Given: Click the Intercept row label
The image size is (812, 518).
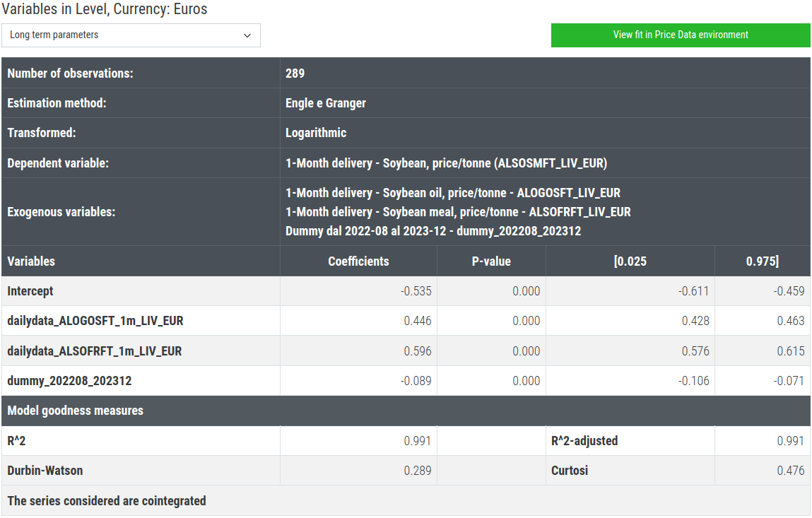Looking at the screenshot, I should tap(30, 291).
